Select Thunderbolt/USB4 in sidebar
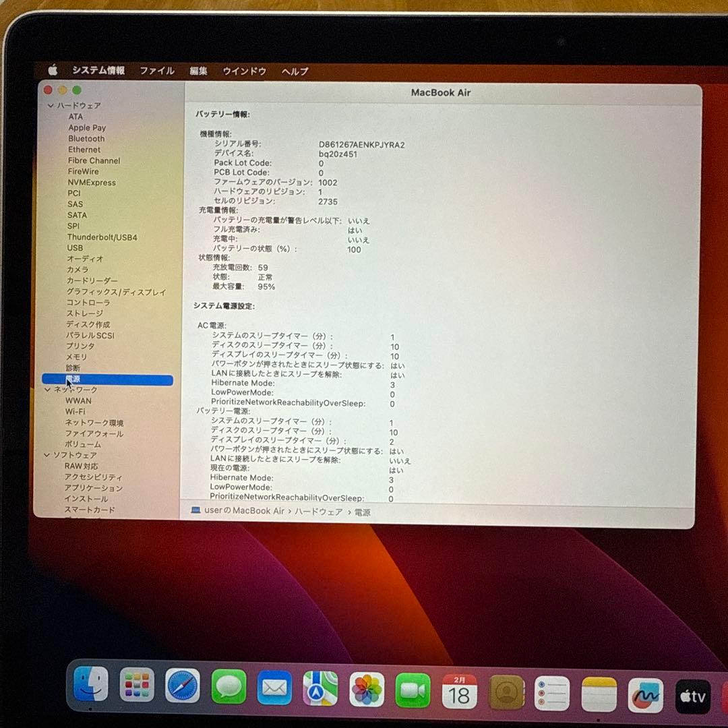 tap(102, 237)
